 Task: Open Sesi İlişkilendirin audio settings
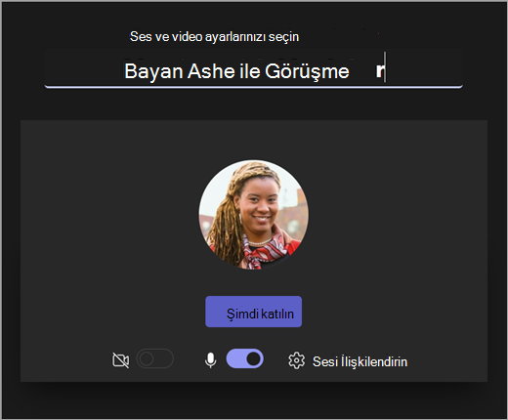360,361
